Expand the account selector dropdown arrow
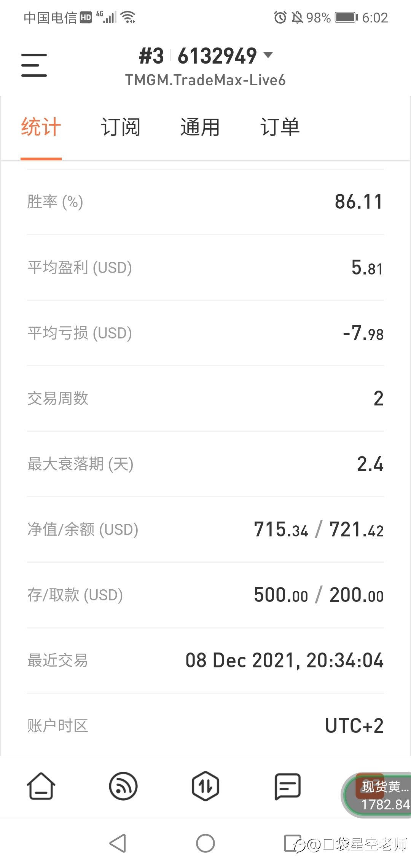The height and width of the screenshot is (868, 411). 268,55
